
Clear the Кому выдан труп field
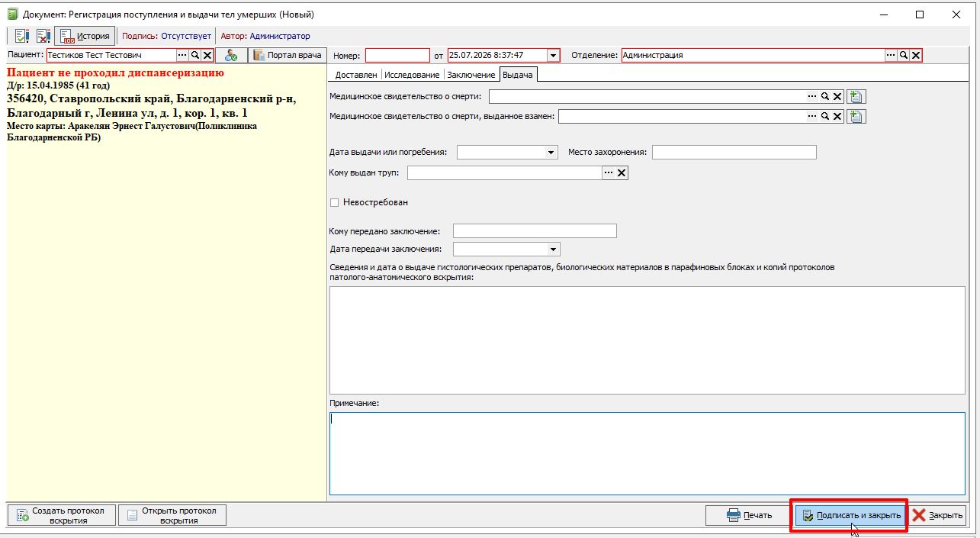click(622, 173)
